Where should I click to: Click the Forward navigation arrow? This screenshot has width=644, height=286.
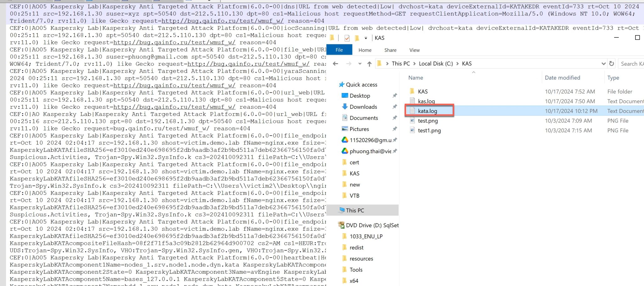pyautogui.click(x=349, y=63)
